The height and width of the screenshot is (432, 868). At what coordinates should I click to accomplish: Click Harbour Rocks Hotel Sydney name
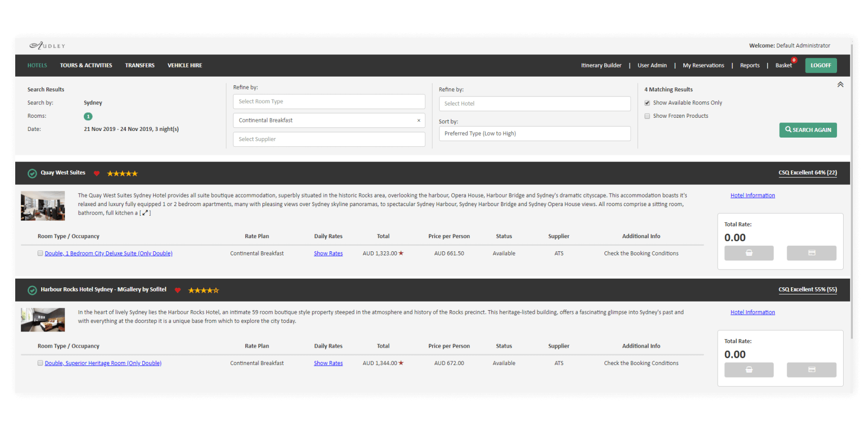[x=104, y=289]
